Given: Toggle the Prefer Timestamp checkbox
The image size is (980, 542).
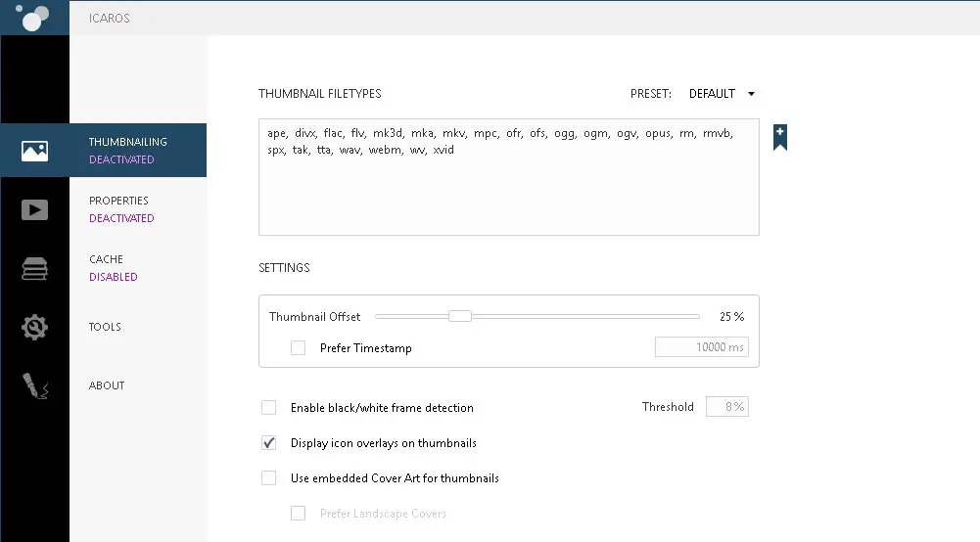Looking at the screenshot, I should (x=298, y=348).
